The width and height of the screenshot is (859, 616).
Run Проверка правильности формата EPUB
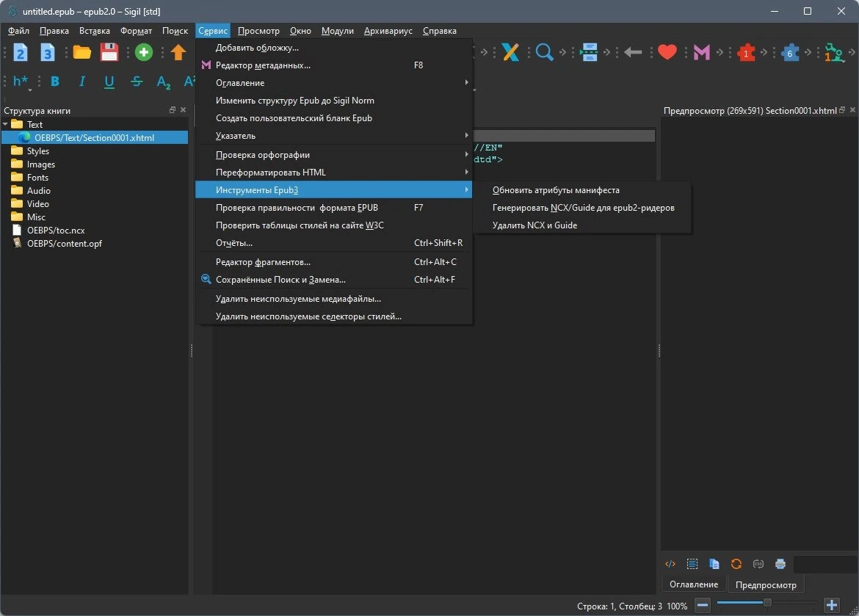(x=334, y=208)
